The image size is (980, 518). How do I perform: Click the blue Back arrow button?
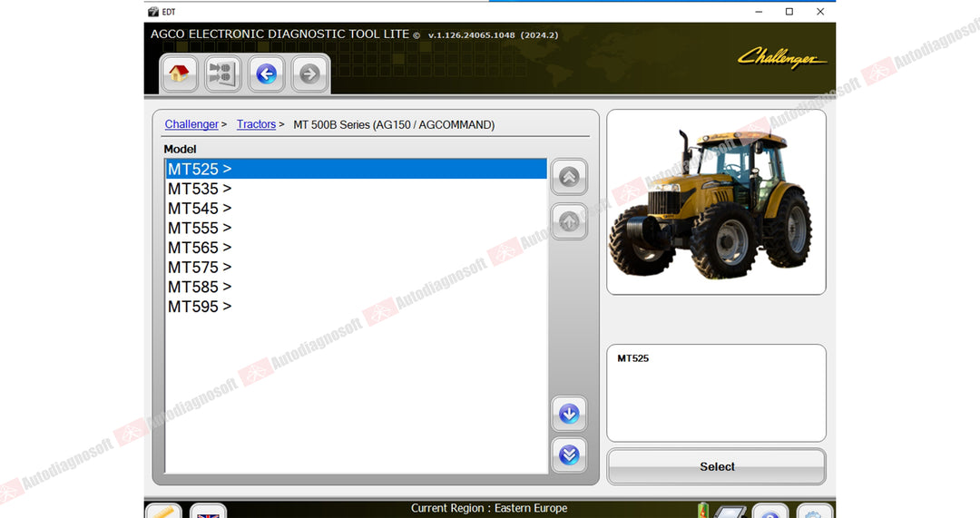click(266, 73)
